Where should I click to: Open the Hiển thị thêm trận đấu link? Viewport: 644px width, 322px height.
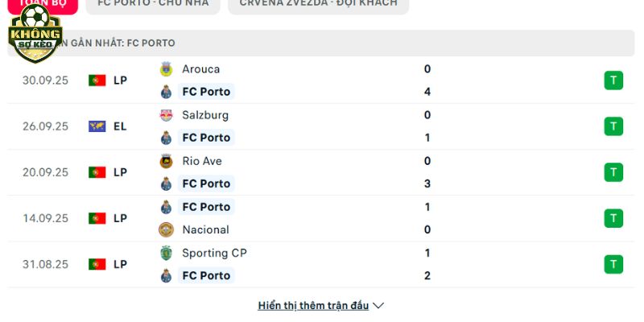pyautogui.click(x=313, y=306)
